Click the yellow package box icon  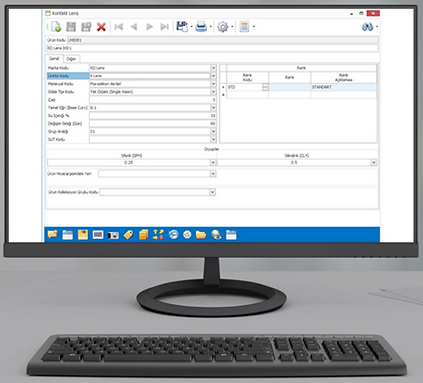(x=83, y=235)
